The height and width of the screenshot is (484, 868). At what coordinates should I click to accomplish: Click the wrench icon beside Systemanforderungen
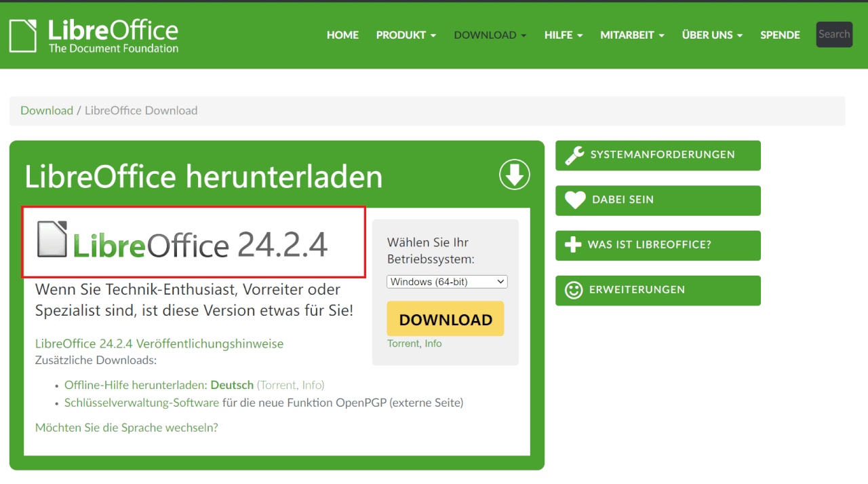click(x=574, y=155)
